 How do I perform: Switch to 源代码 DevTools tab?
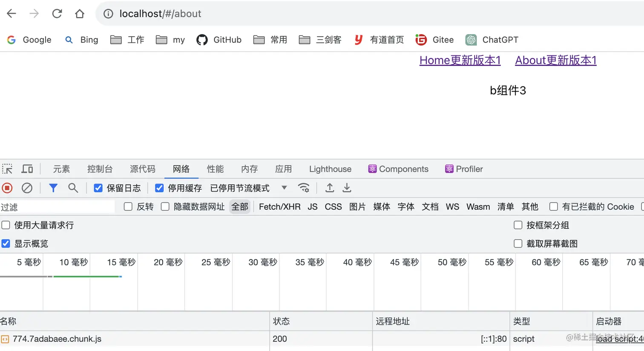pyautogui.click(x=143, y=169)
